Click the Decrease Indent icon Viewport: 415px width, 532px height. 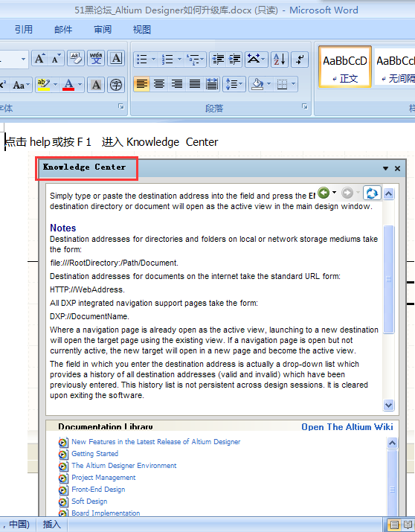(x=218, y=60)
